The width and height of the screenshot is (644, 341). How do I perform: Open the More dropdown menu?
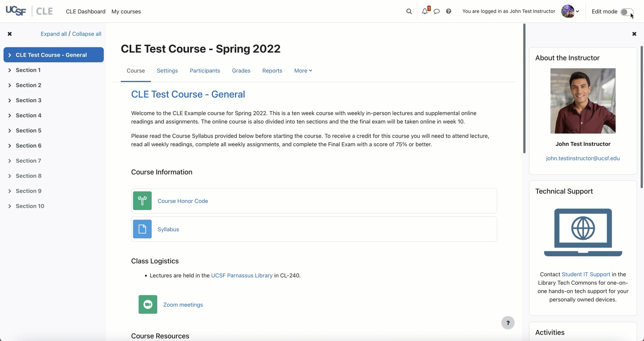click(x=303, y=71)
